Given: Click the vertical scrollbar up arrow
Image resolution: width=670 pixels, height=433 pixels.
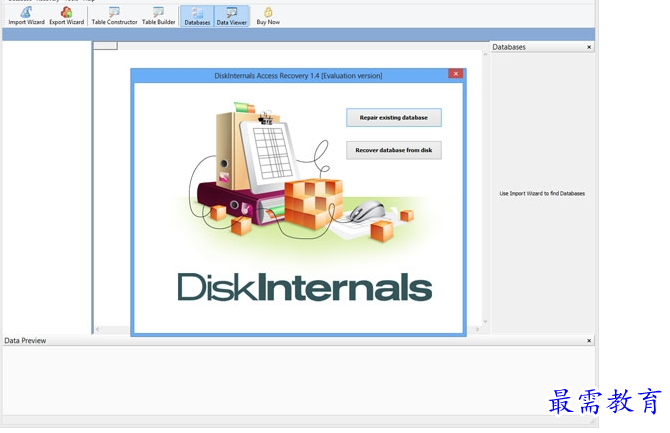Looking at the screenshot, I should (485, 55).
